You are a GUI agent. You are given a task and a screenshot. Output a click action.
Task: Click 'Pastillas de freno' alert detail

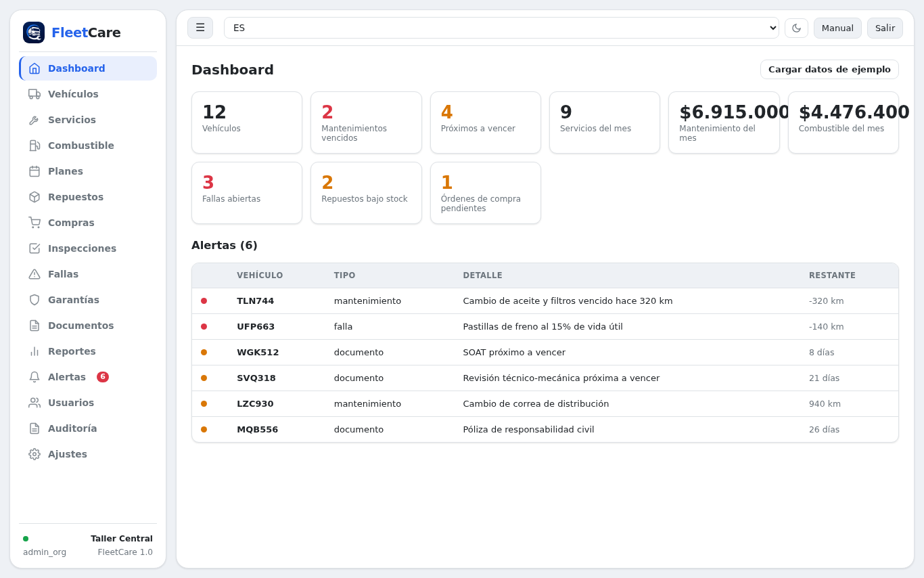click(543, 327)
